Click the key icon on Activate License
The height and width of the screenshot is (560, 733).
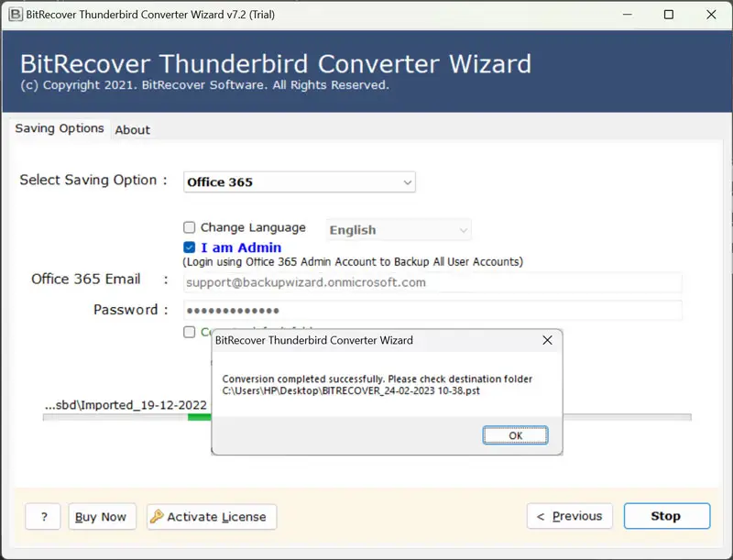coord(157,516)
